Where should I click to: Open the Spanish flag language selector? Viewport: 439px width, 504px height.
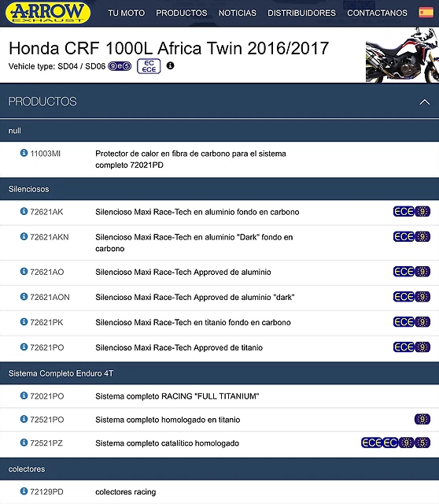[426, 13]
